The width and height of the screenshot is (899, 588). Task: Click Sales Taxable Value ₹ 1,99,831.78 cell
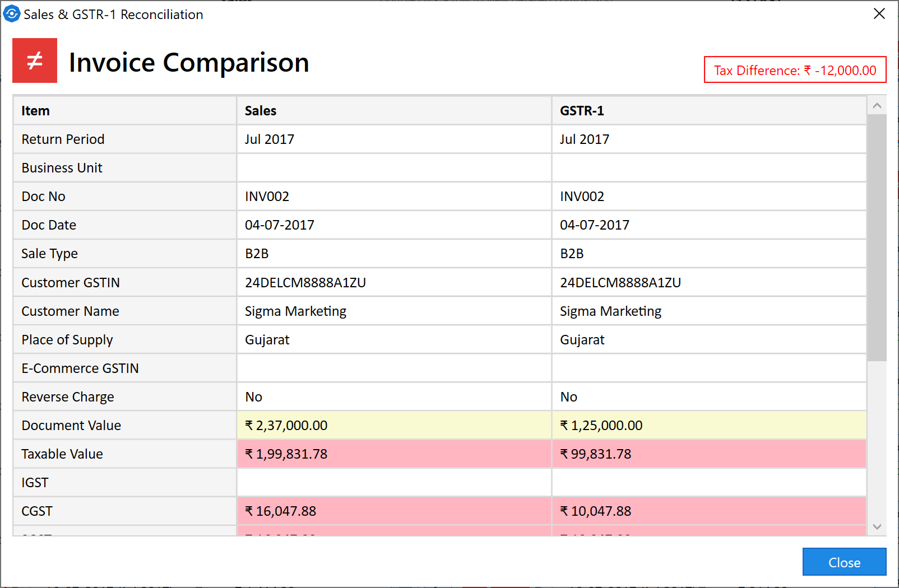pos(393,454)
